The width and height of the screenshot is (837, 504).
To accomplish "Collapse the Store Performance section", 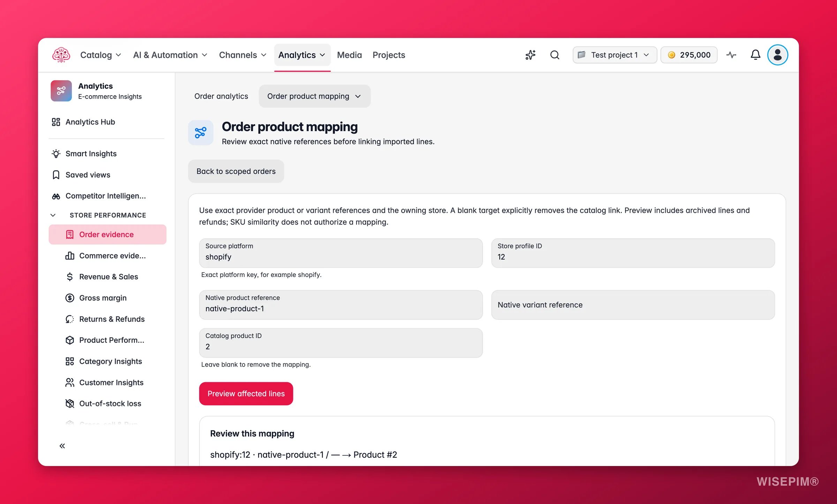I will (x=53, y=215).
